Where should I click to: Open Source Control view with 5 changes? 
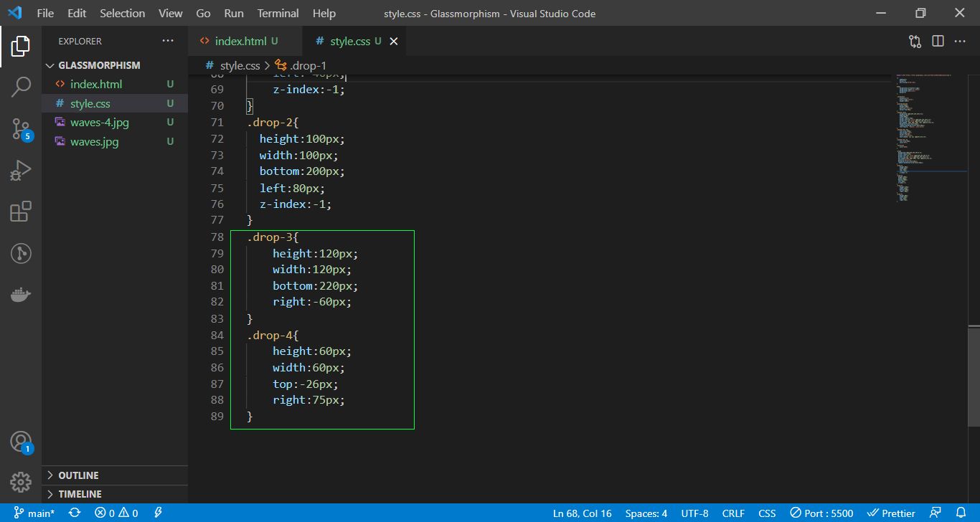click(x=21, y=129)
